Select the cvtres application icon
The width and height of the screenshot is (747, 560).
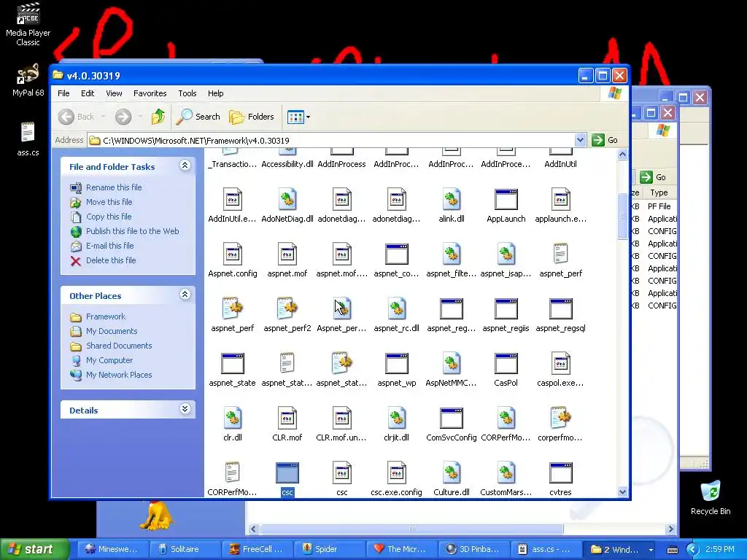point(560,472)
